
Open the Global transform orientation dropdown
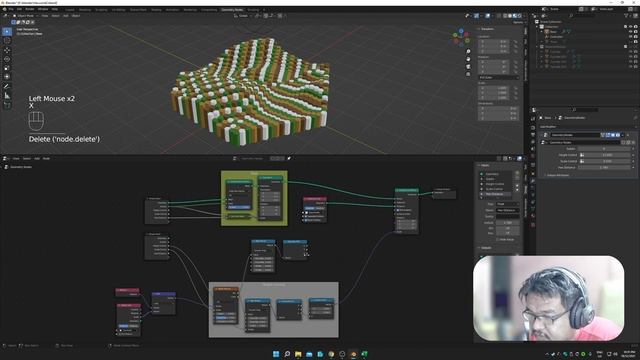[x=244, y=16]
